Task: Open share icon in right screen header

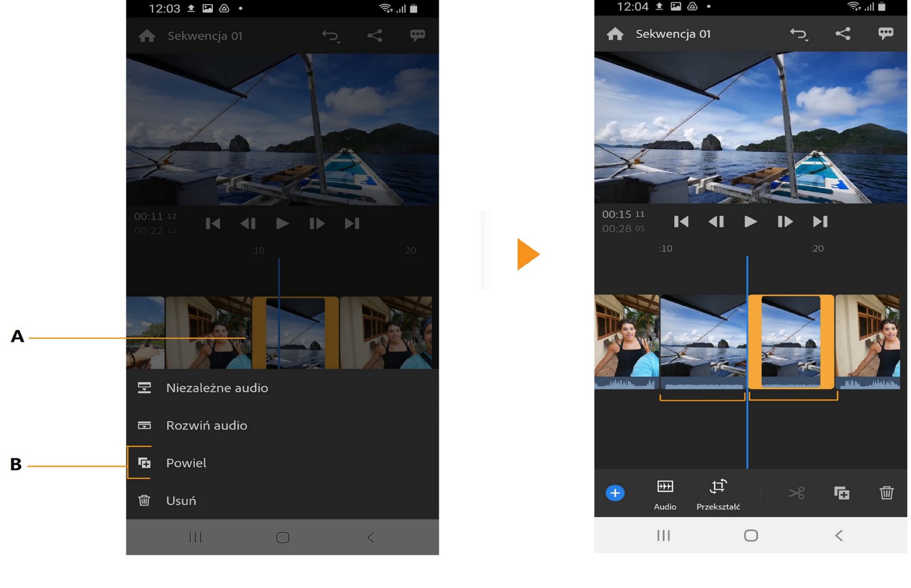Action: tap(843, 34)
